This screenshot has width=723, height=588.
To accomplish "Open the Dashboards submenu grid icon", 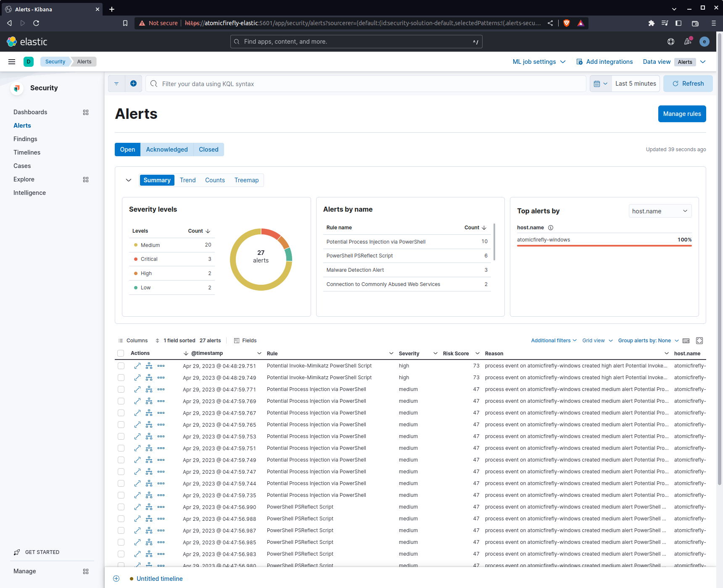I will 86,112.
